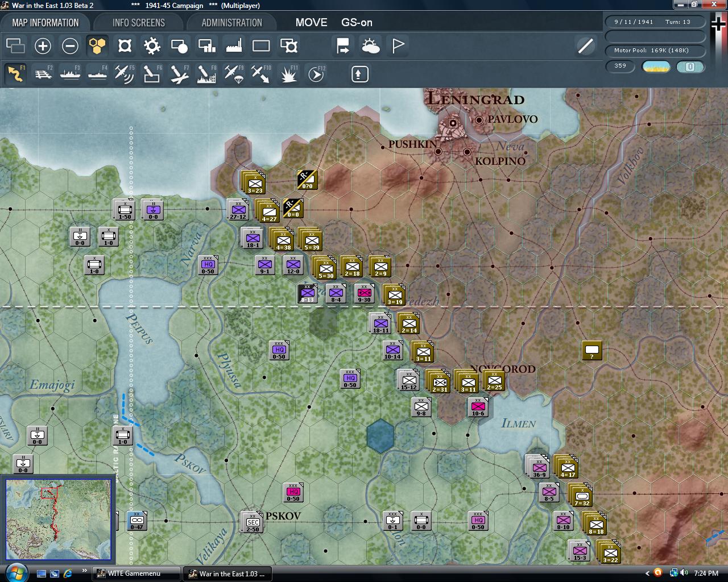Select the F2 rail move mode
The width and height of the screenshot is (728, 582).
tap(43, 74)
